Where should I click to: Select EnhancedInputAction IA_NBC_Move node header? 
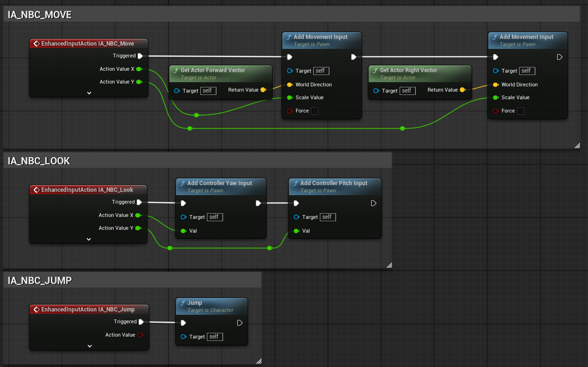(89, 44)
